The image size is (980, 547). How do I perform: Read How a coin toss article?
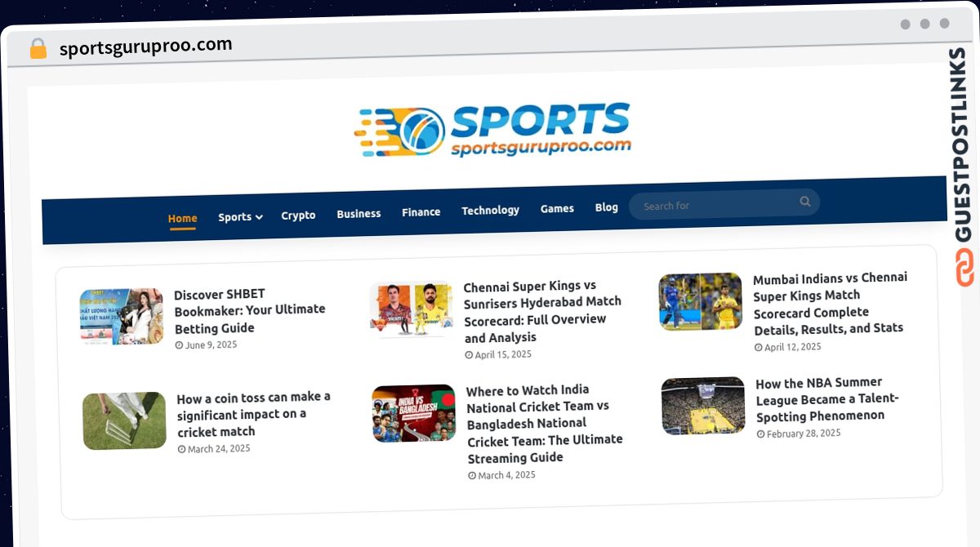254,414
